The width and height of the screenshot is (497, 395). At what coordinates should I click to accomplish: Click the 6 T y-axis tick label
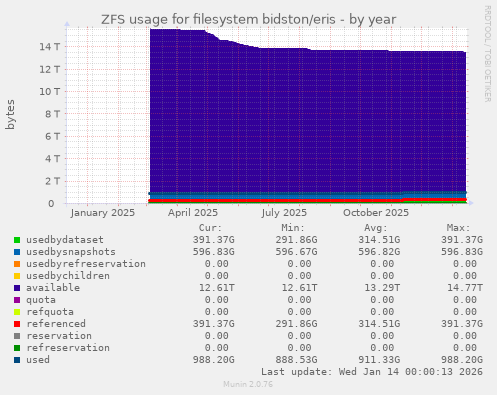point(52,136)
